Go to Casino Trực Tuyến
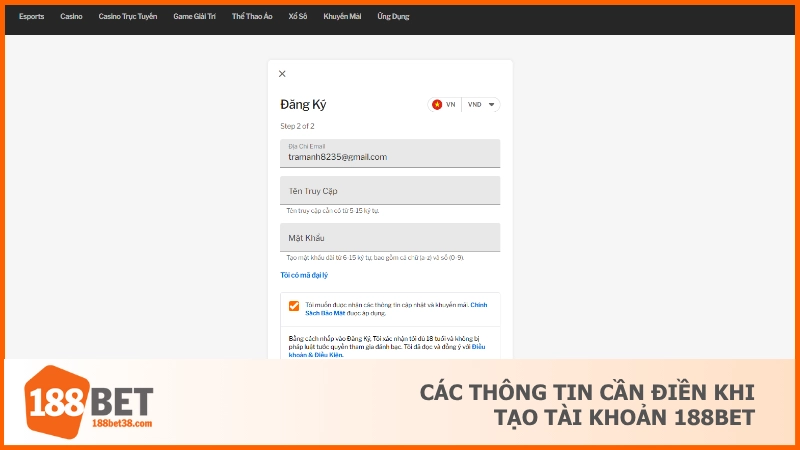 tap(128, 16)
